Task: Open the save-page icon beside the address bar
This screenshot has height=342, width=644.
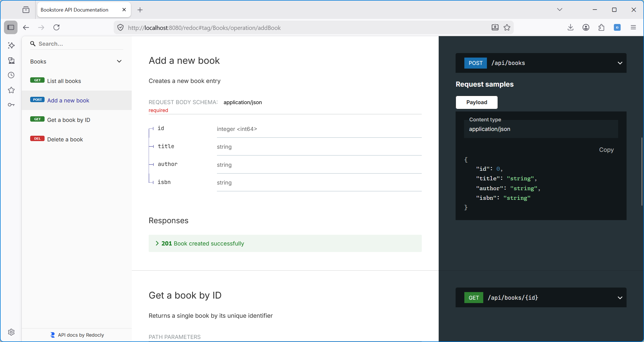Action: click(494, 27)
